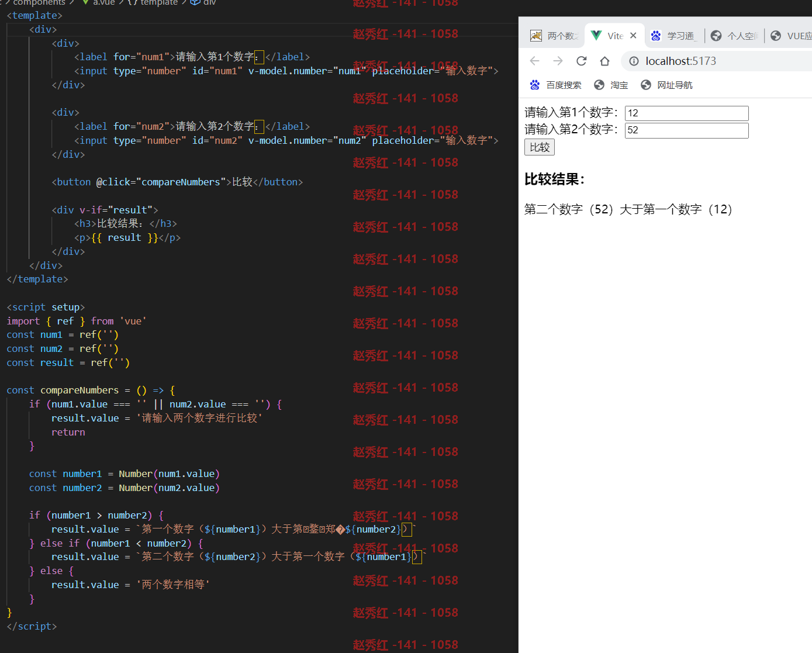Viewport: 812px width, 653px height.
Task: Switch to the VUE应 browser tab
Action: tap(790, 36)
